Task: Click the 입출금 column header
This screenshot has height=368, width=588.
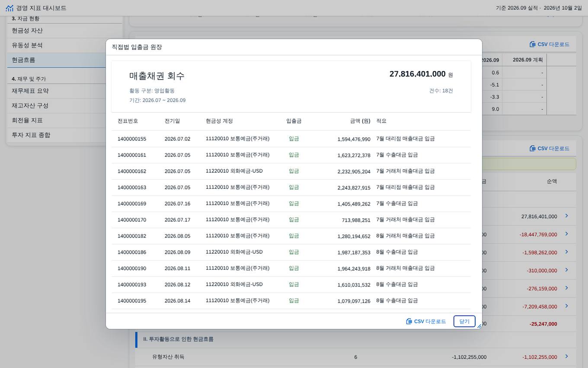Action: click(x=294, y=121)
